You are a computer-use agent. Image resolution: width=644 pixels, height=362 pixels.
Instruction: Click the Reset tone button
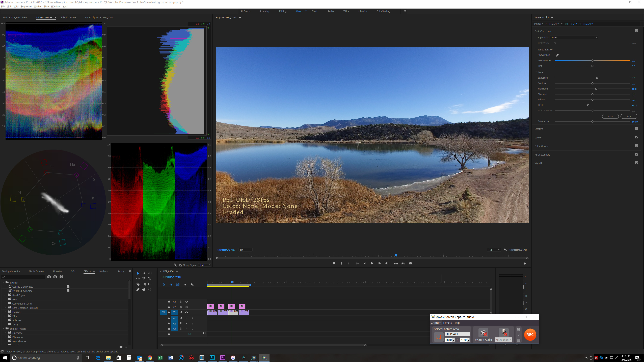(x=610, y=116)
